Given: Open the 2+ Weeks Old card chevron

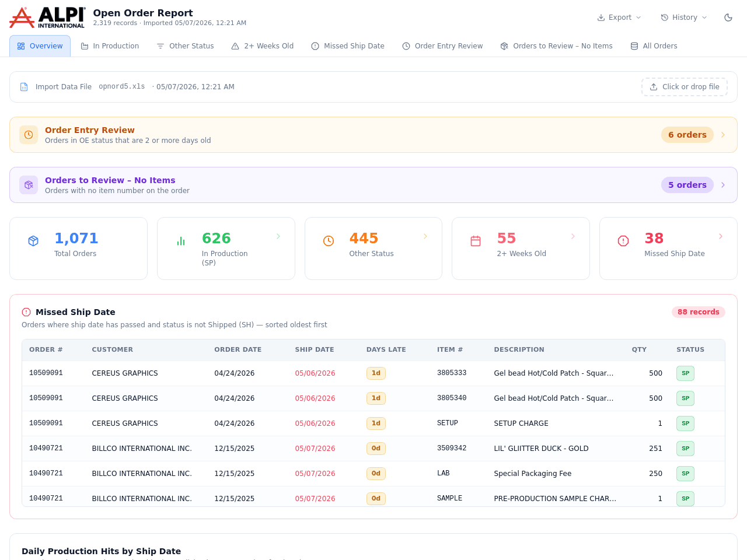Looking at the screenshot, I should (x=573, y=236).
